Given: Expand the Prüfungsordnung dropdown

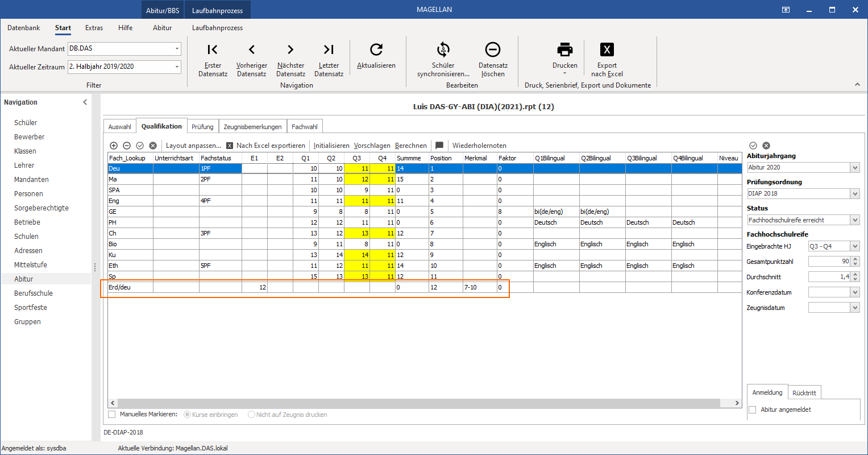Looking at the screenshot, I should point(855,193).
